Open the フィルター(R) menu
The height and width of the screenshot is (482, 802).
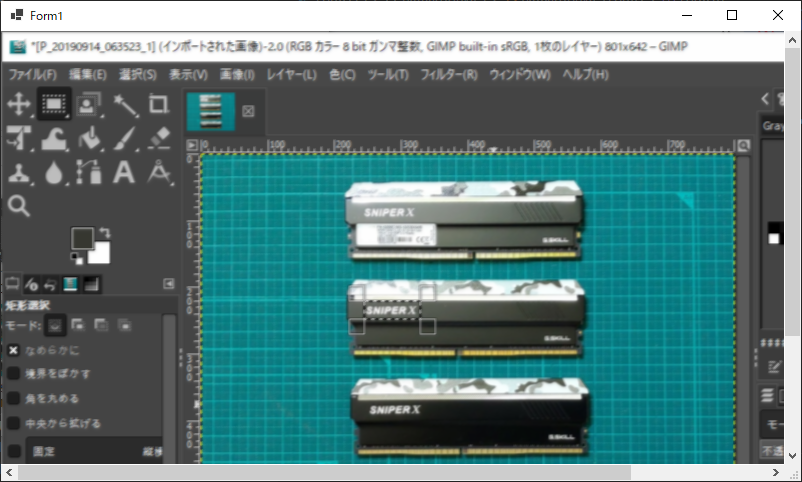click(449, 75)
